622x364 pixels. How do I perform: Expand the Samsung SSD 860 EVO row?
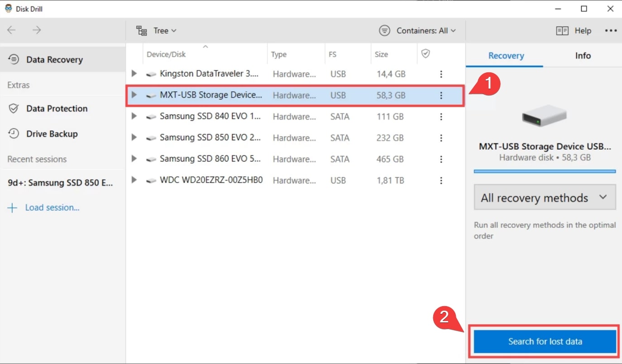click(134, 159)
